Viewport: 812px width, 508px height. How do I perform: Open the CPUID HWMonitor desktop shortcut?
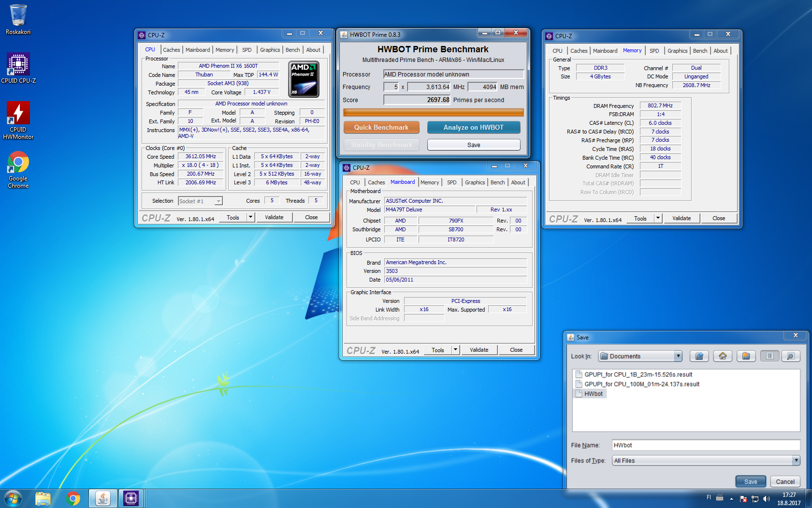[18, 121]
